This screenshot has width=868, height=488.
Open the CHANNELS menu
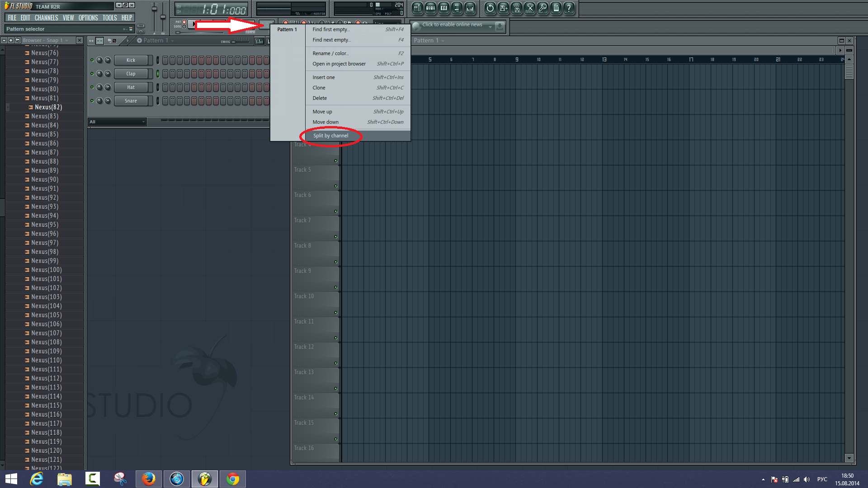[x=46, y=18]
